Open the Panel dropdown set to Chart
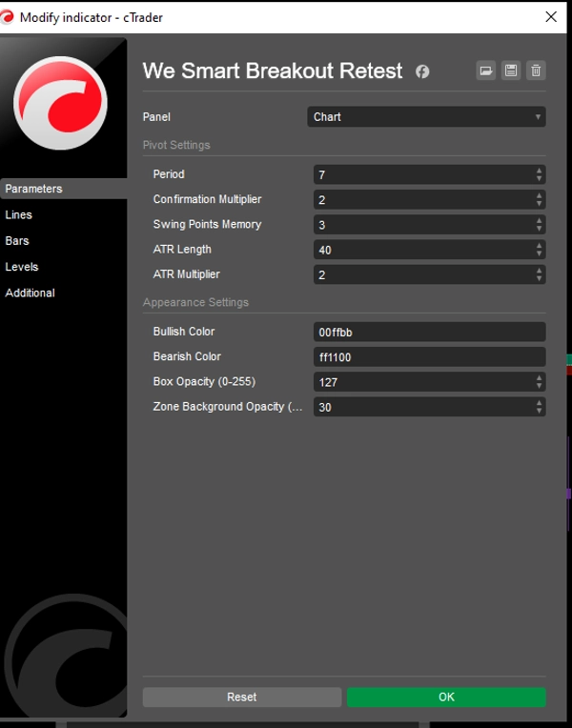Screen dimensions: 572x728 click(428, 117)
